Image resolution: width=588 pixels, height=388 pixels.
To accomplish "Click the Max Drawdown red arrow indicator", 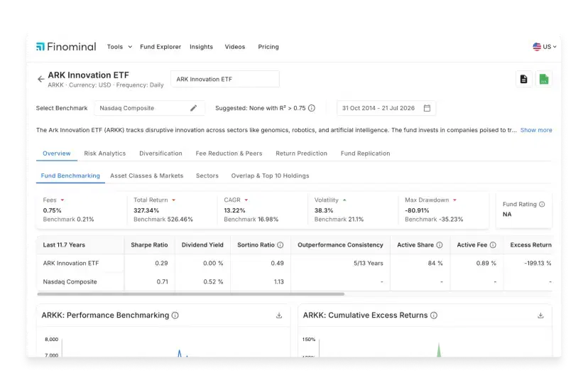I will pyautogui.click(x=454, y=200).
